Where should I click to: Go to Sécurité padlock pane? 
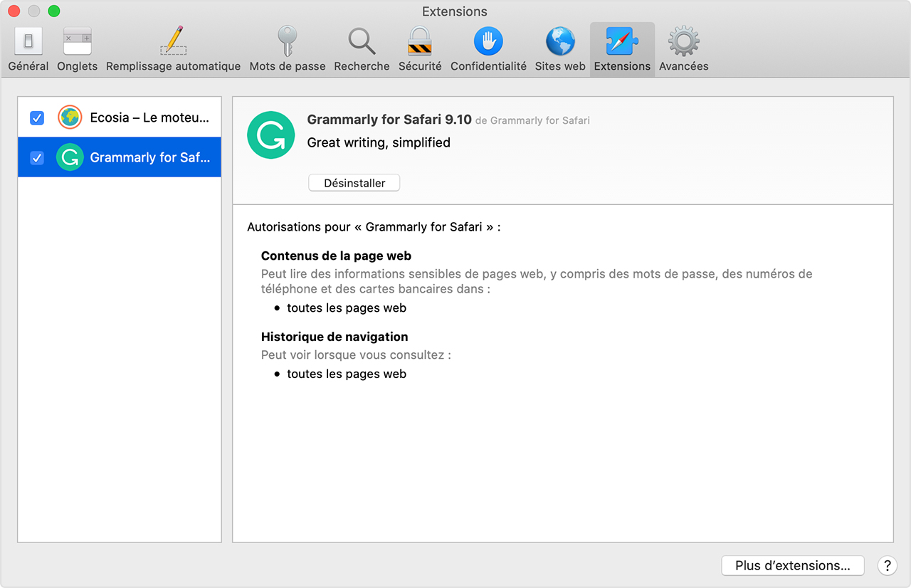420,42
